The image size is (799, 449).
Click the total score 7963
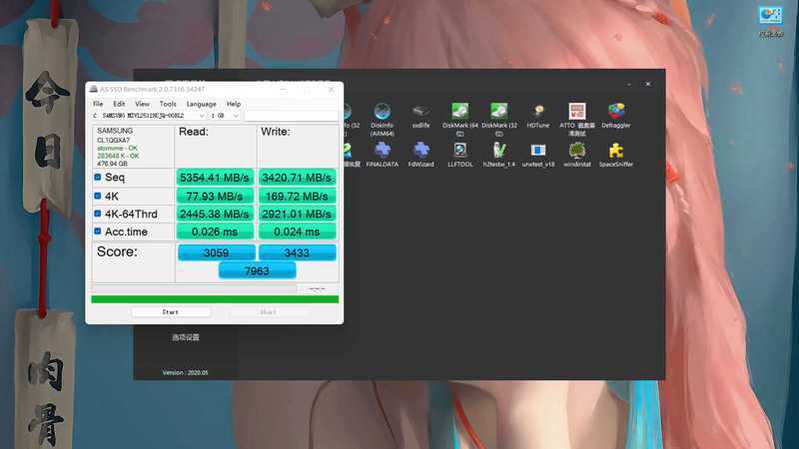point(257,271)
